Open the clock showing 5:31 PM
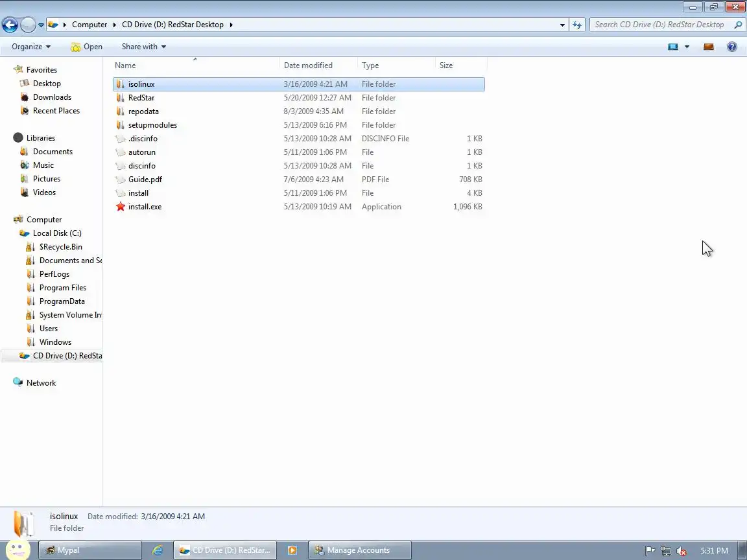Image resolution: width=747 pixels, height=560 pixels. click(x=714, y=551)
